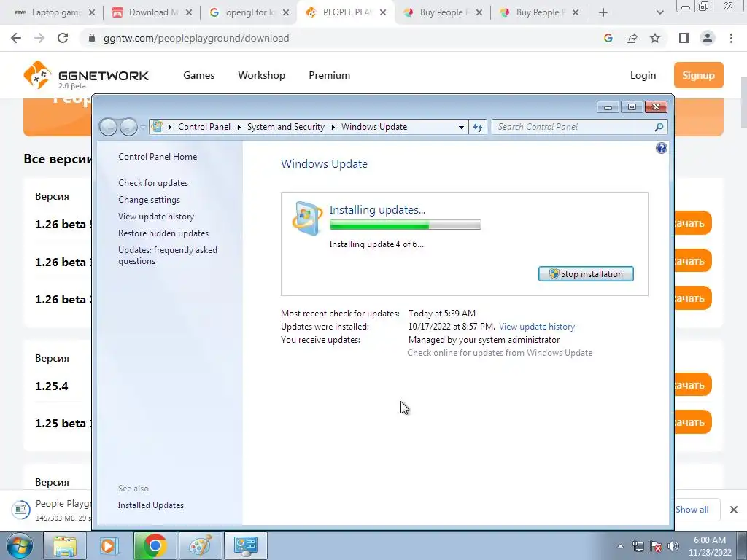The image size is (747, 560).
Task: Click the orange Signup button
Action: tap(698, 75)
